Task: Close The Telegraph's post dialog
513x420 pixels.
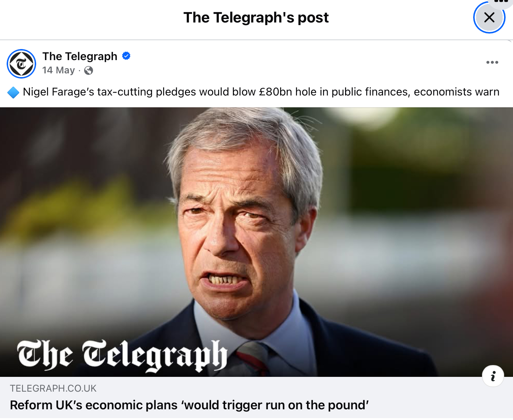Action: click(489, 17)
